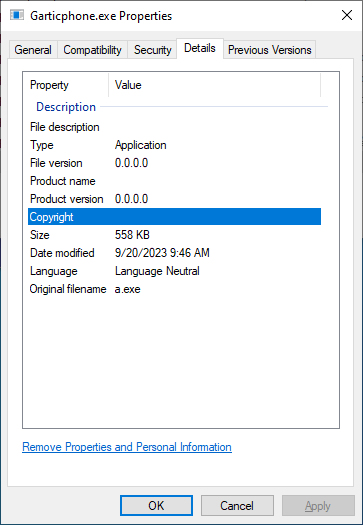Confirm with the OK button

tap(156, 506)
